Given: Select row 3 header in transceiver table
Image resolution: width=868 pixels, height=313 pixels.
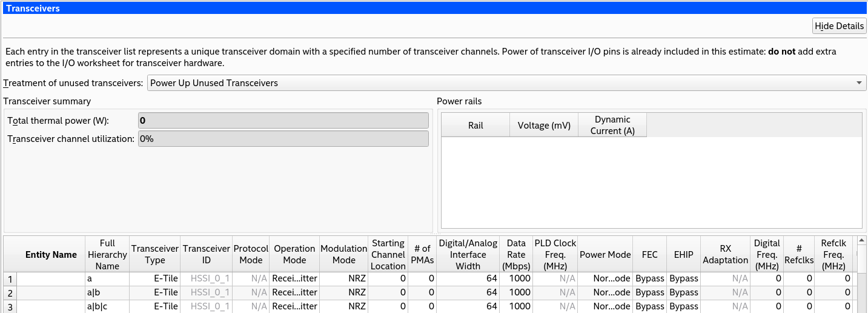Looking at the screenshot, I should [x=10, y=306].
